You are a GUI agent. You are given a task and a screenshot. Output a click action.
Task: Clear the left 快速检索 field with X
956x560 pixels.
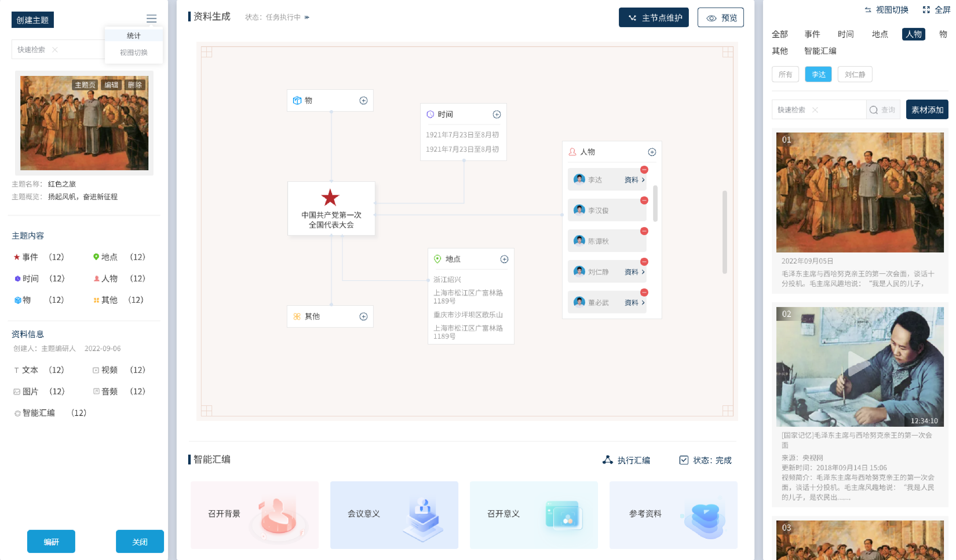click(55, 50)
